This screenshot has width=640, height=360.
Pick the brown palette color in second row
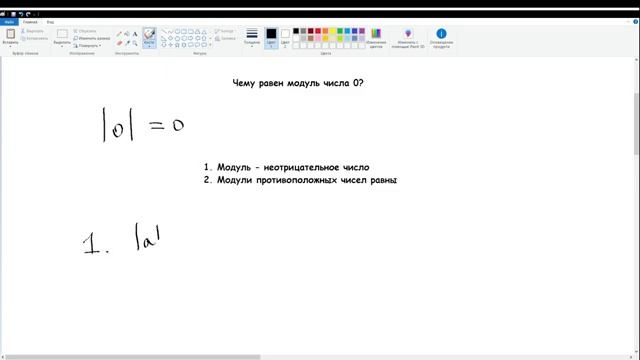(x=311, y=38)
